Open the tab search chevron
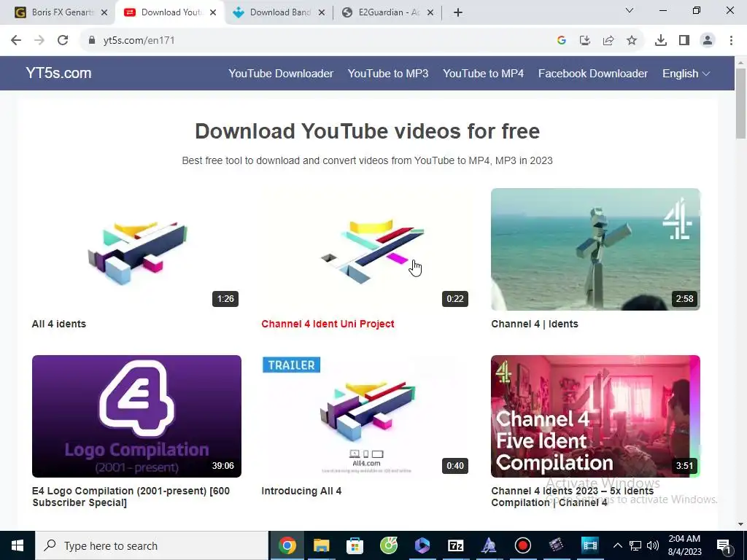The height and width of the screenshot is (560, 747). tap(630, 10)
